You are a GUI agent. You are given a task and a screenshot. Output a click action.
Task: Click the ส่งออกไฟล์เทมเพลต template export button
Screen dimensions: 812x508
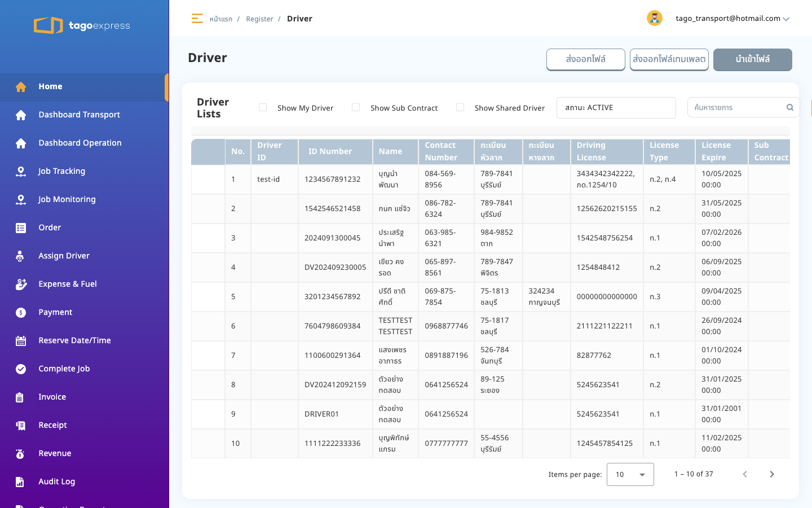point(669,59)
